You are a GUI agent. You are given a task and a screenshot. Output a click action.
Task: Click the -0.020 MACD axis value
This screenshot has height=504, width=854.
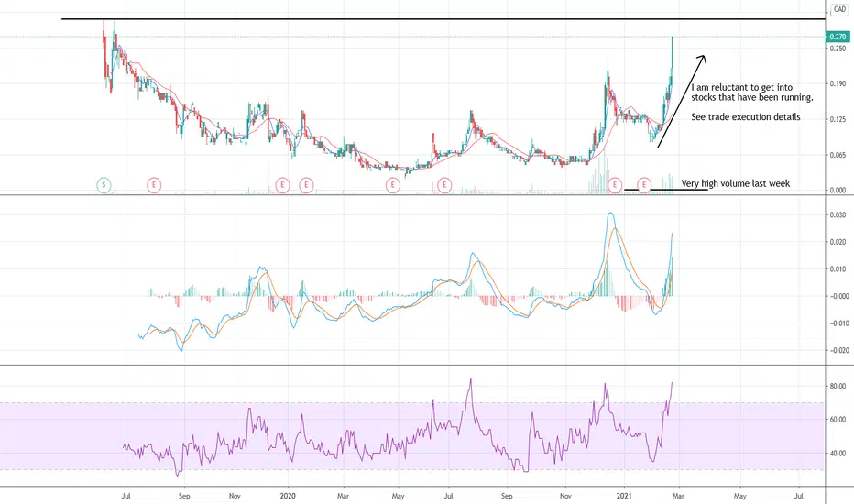838,350
